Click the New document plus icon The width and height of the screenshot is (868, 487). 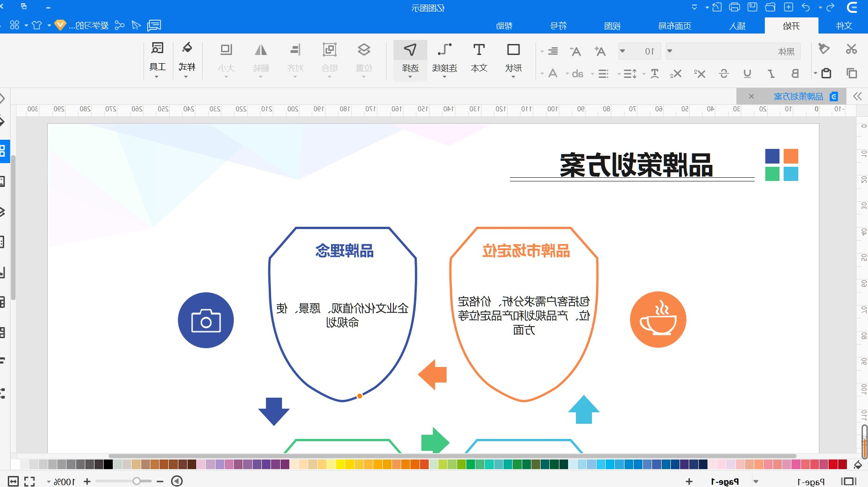(789, 7)
